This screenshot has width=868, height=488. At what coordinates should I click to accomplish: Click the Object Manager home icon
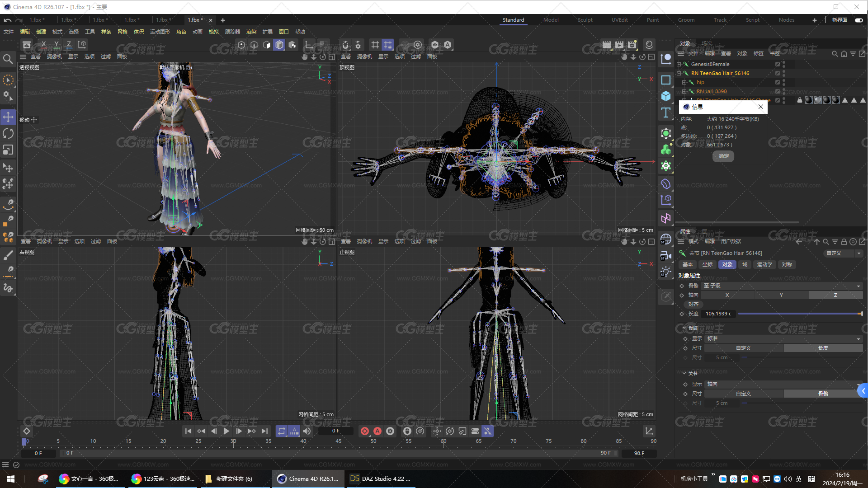point(844,54)
